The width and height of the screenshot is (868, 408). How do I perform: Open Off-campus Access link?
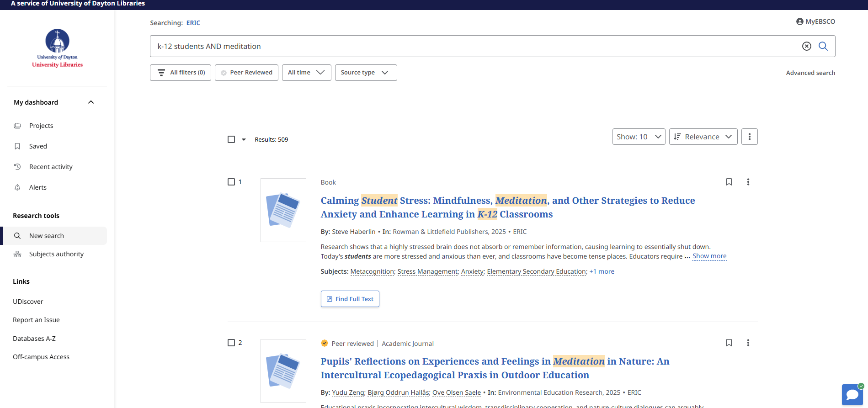41,357
